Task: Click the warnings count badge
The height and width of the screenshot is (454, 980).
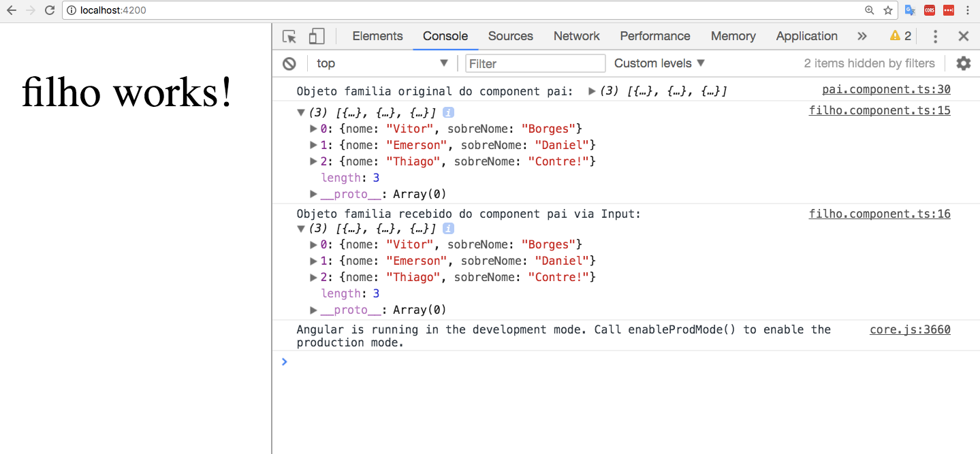Action: pos(900,37)
